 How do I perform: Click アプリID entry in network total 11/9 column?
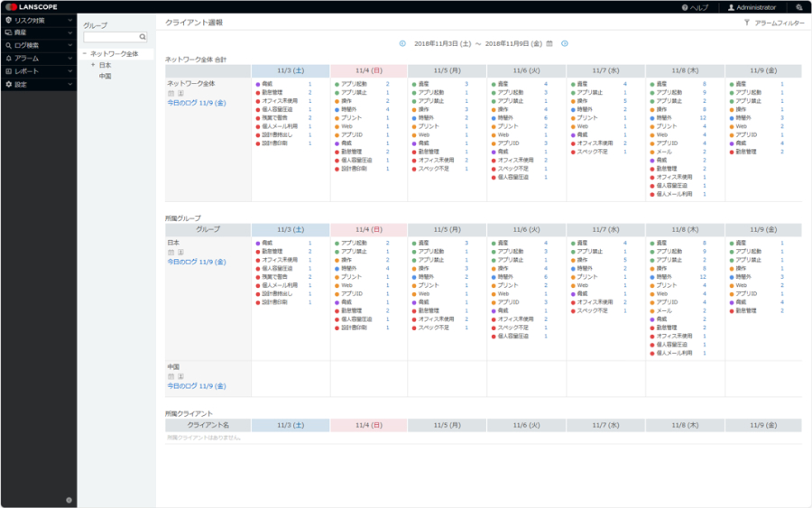click(746, 134)
